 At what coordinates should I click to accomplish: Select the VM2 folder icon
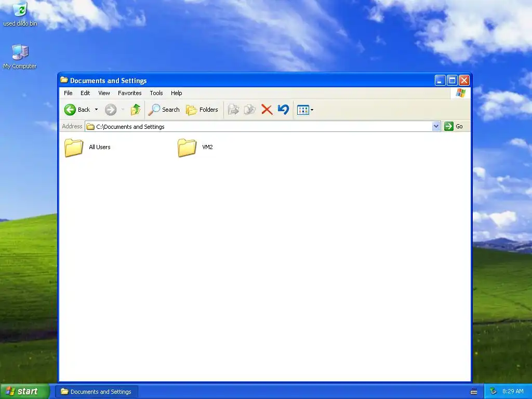187,148
